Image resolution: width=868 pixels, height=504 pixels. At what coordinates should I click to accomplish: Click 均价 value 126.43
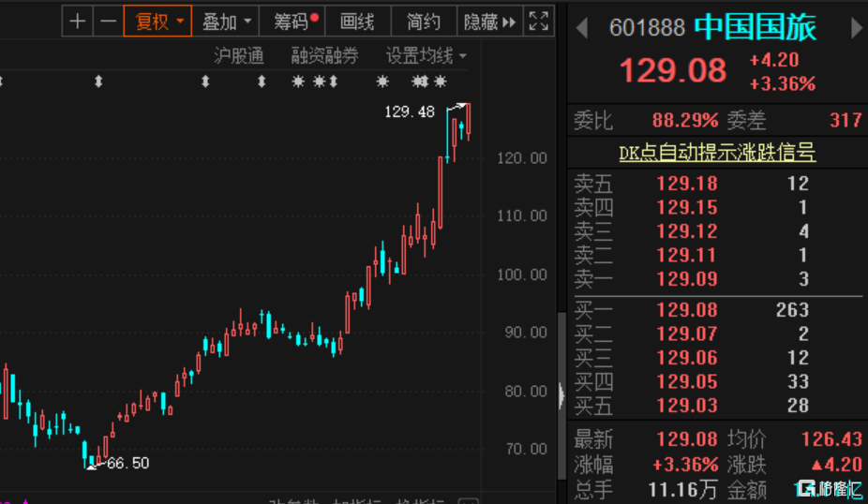point(831,438)
